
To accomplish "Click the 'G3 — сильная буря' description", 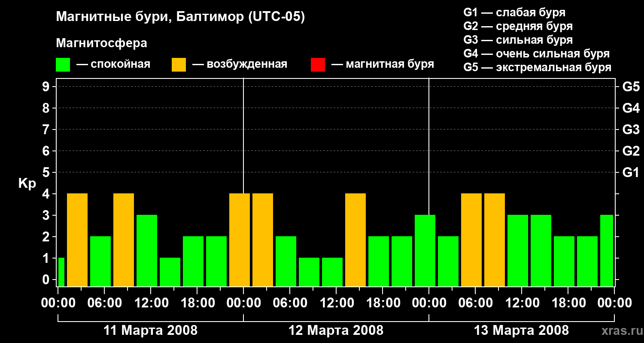I will 518,40.
